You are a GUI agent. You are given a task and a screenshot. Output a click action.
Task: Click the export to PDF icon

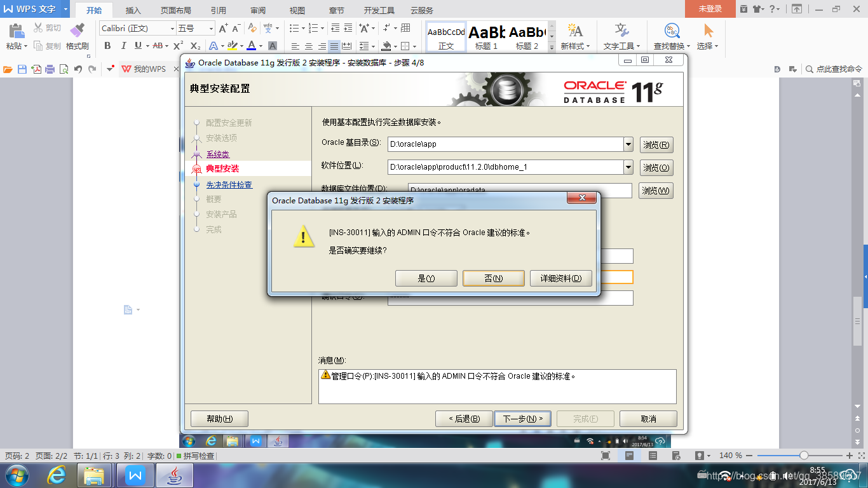tap(36, 69)
